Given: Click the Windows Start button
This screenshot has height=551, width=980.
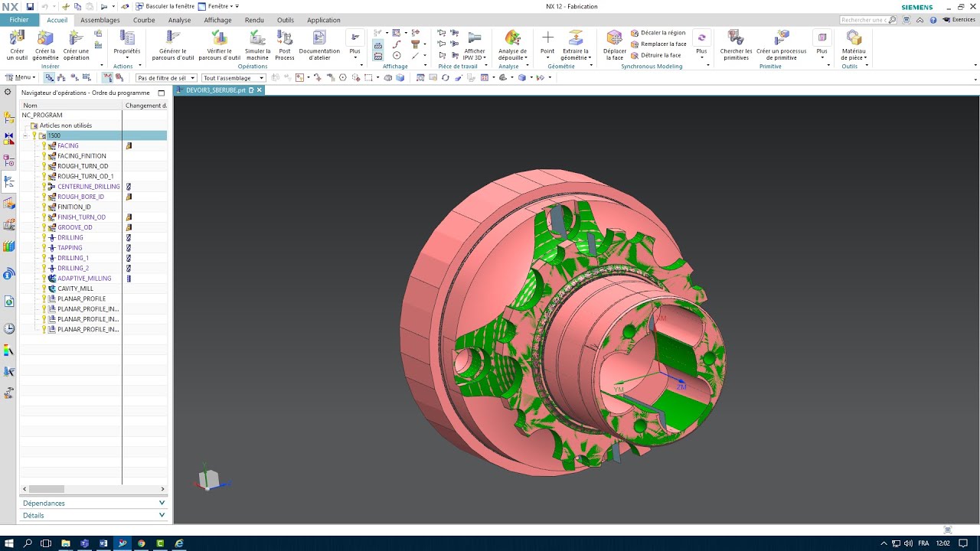Looking at the screenshot, I should tap(8, 543).
